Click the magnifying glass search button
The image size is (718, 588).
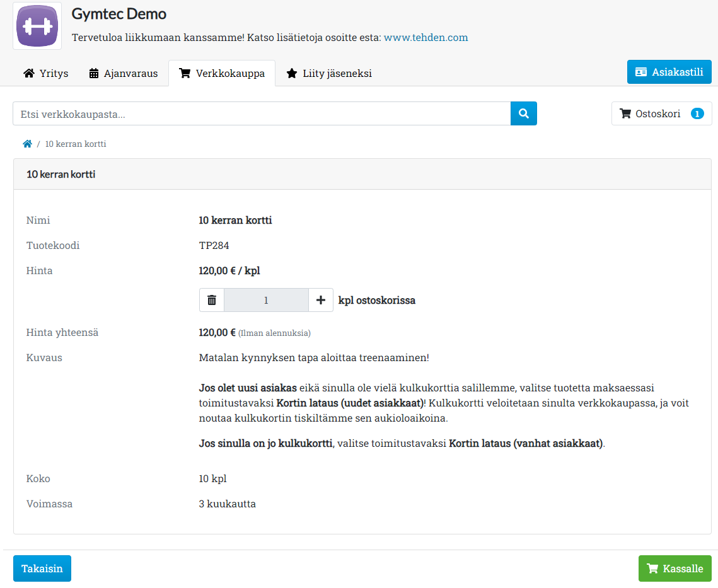[523, 113]
